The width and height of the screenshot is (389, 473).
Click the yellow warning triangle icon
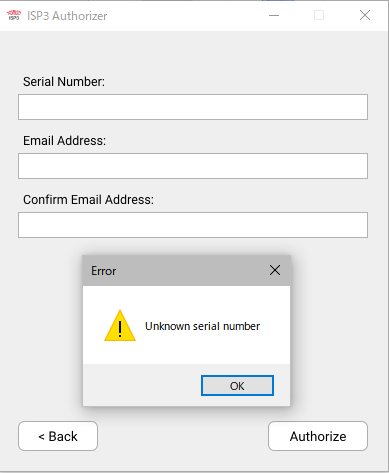[x=120, y=326]
